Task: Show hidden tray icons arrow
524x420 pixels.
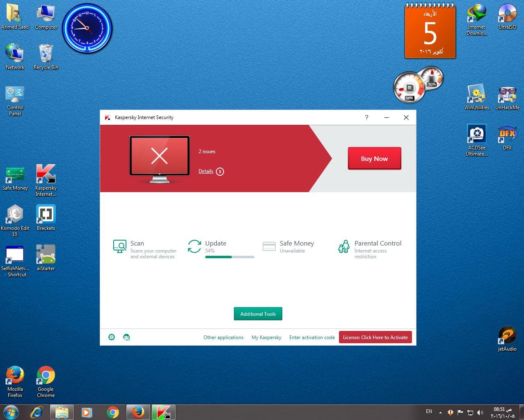Action: 440,413
